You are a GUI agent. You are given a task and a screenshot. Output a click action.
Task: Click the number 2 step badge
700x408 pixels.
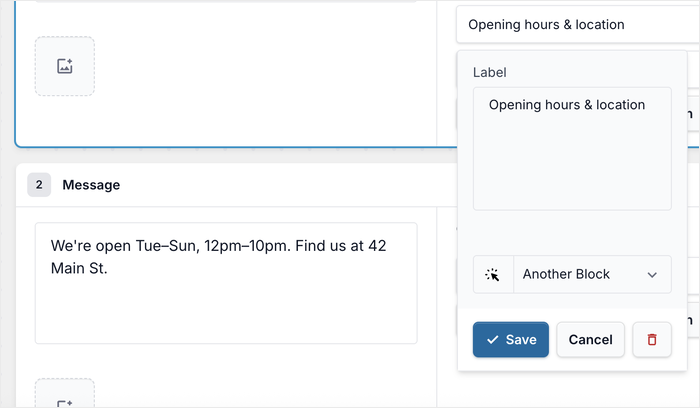[39, 185]
